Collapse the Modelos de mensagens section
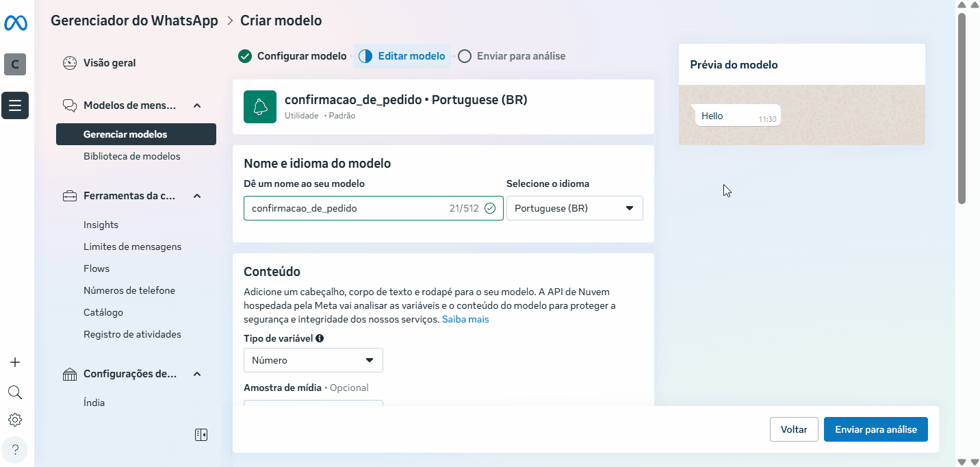 (x=197, y=105)
